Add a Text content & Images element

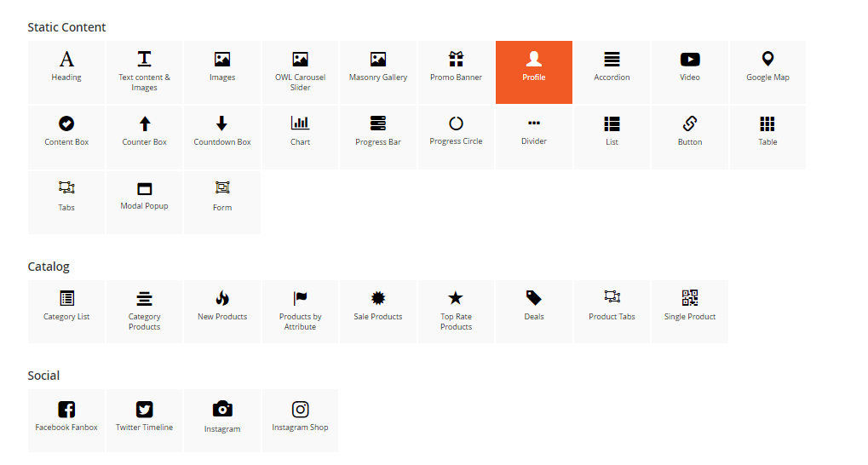click(x=144, y=72)
